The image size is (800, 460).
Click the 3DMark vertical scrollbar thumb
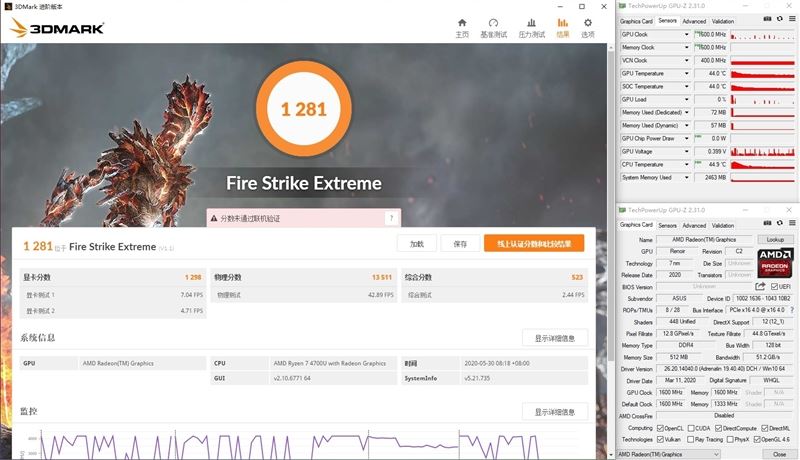(611, 204)
